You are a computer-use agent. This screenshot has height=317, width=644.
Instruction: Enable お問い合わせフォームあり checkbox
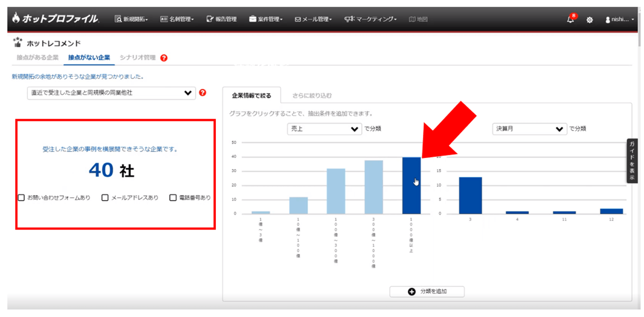pyautogui.click(x=21, y=197)
